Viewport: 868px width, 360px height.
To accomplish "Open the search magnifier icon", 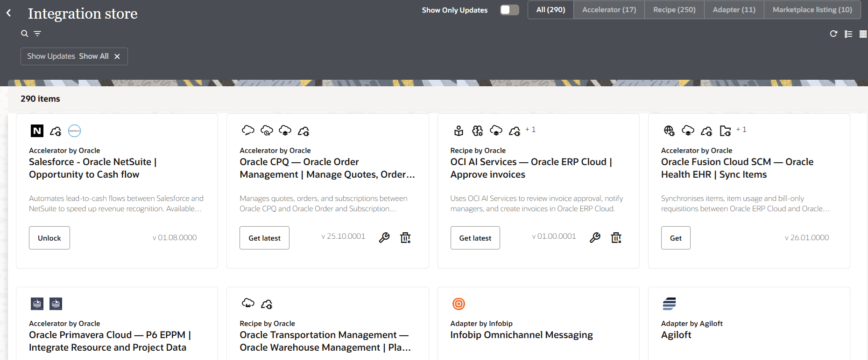I will tap(25, 34).
